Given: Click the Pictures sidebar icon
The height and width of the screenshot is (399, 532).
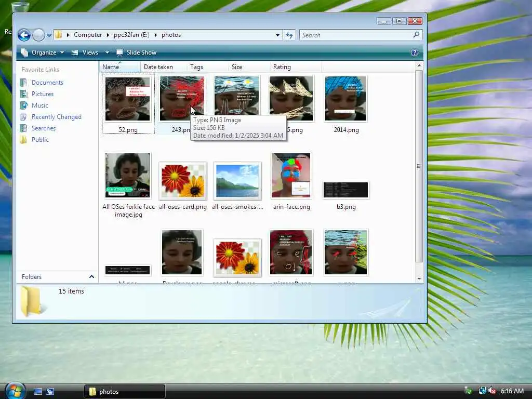Looking at the screenshot, I should [23, 94].
